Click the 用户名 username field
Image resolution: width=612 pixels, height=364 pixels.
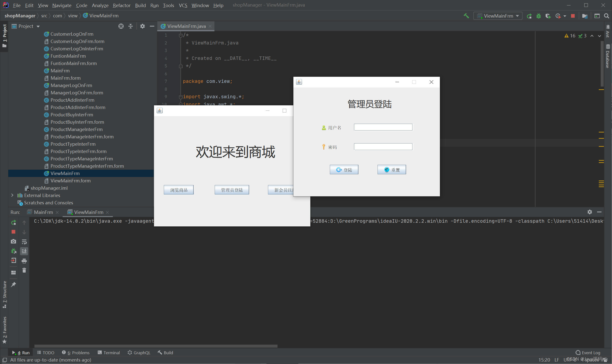[383, 127]
